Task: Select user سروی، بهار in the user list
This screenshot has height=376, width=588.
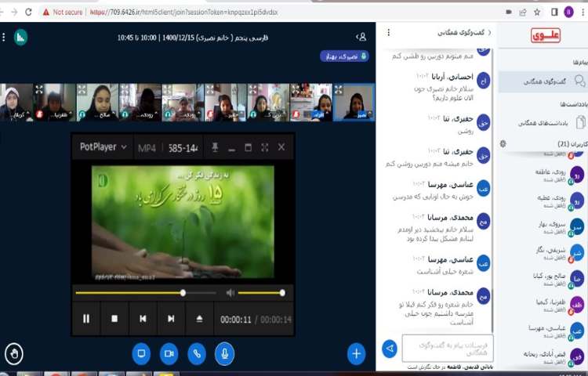Action: pos(559,227)
